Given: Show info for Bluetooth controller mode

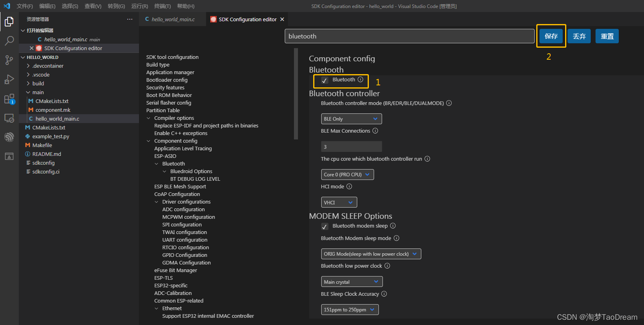Looking at the screenshot, I should click(449, 103).
